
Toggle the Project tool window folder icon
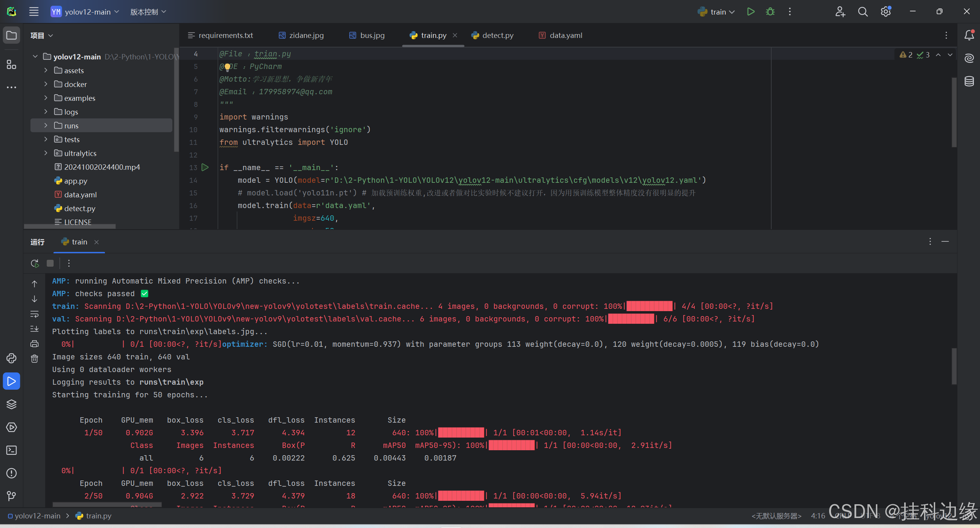tap(11, 35)
